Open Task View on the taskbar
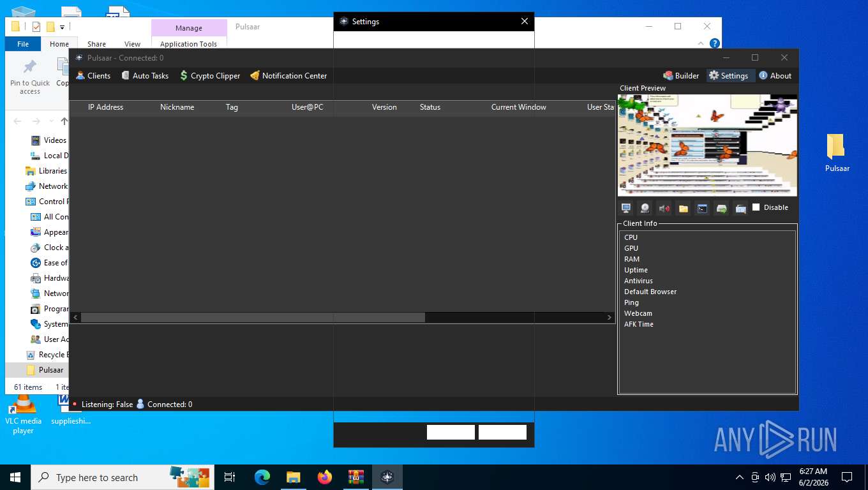The image size is (868, 490). (230, 477)
